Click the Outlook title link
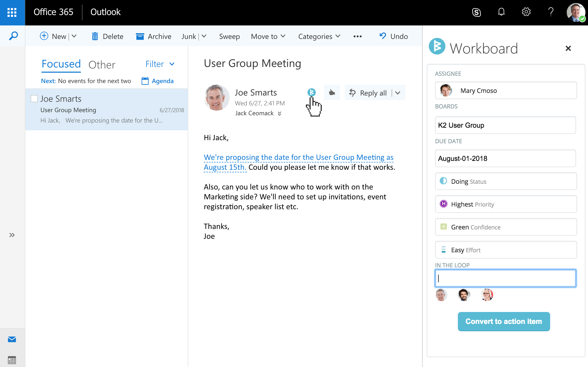 tap(105, 12)
